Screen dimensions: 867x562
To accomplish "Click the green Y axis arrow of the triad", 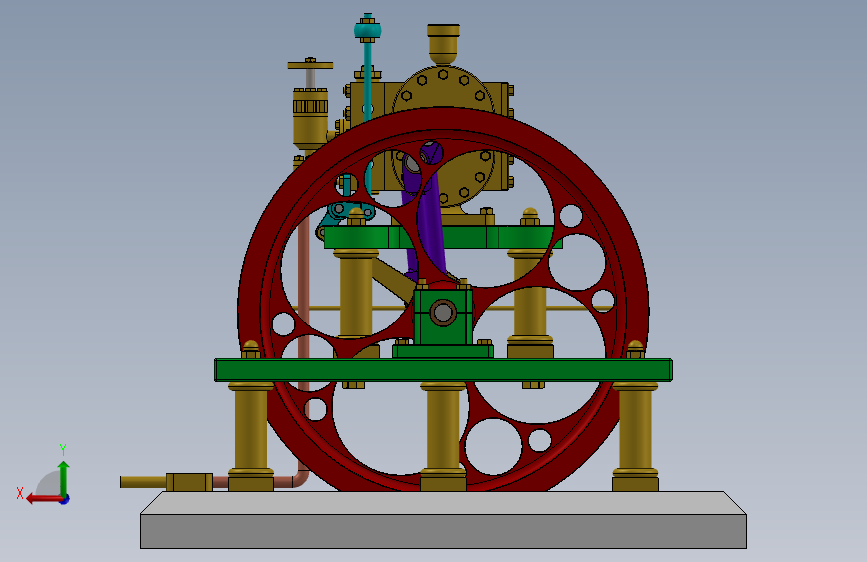I will pos(64,479).
